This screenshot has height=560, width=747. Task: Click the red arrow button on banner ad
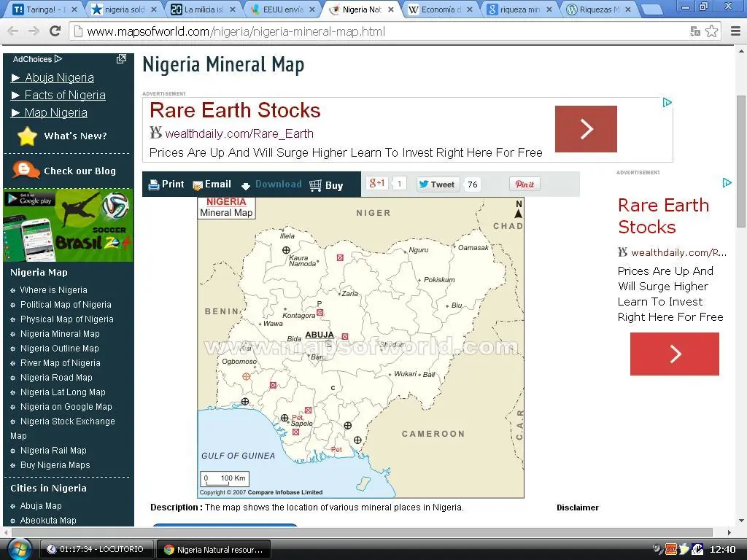point(586,129)
